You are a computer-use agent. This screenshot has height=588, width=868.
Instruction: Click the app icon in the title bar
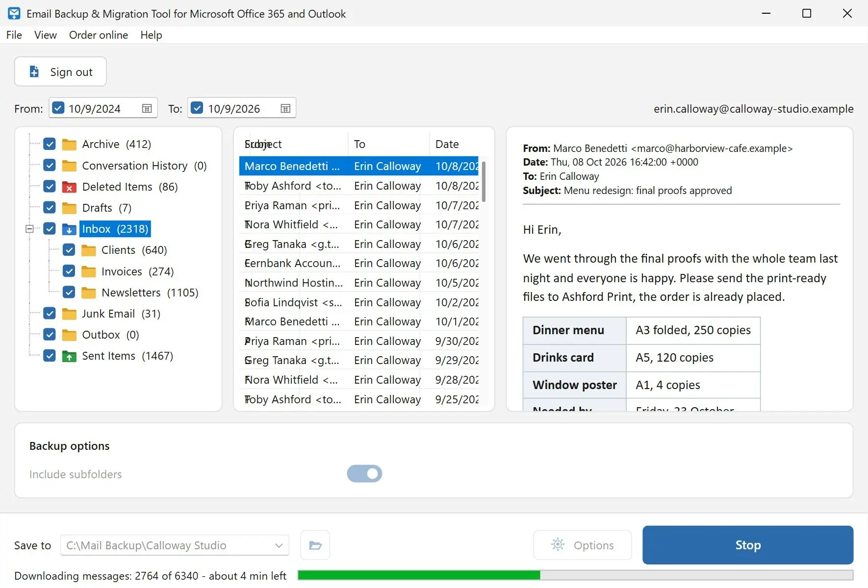pos(14,14)
